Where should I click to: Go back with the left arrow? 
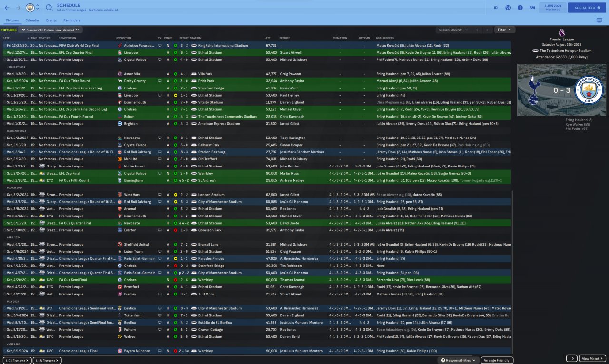tap(7, 8)
